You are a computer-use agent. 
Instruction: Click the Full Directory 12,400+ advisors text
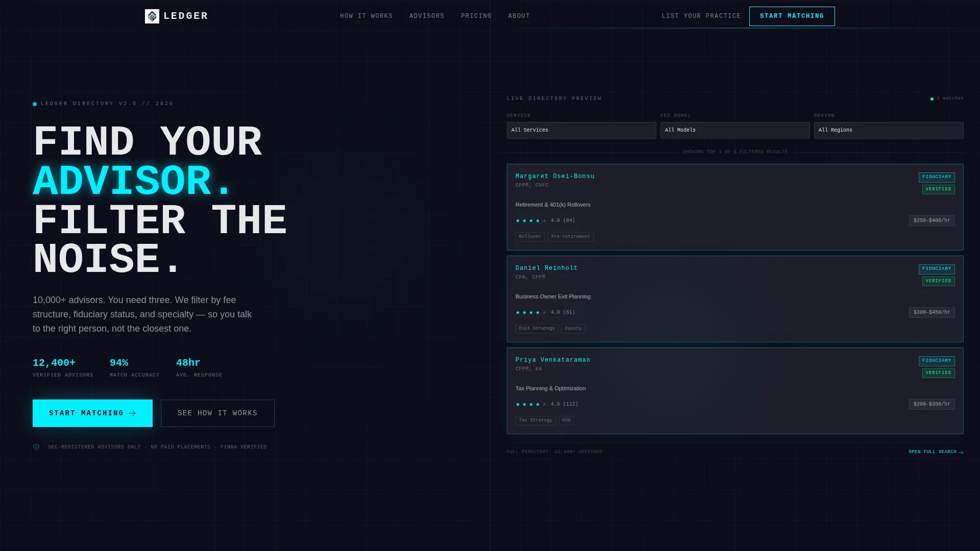point(554,452)
